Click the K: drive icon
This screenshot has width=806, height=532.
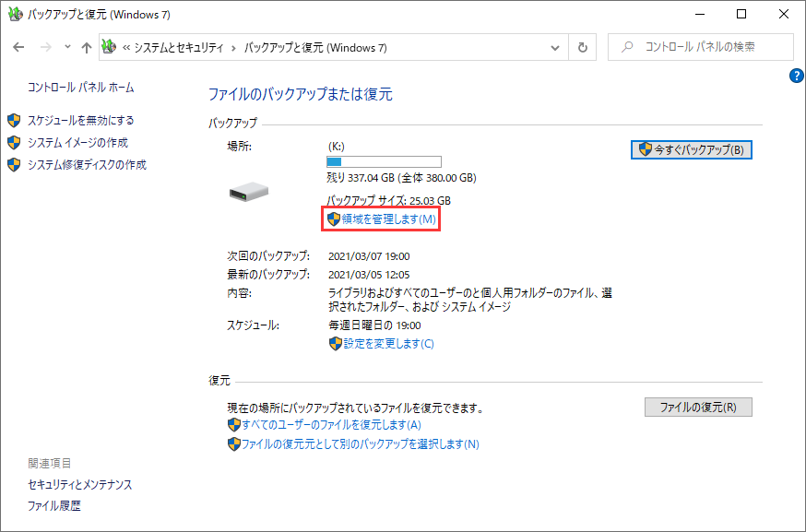pyautogui.click(x=248, y=191)
